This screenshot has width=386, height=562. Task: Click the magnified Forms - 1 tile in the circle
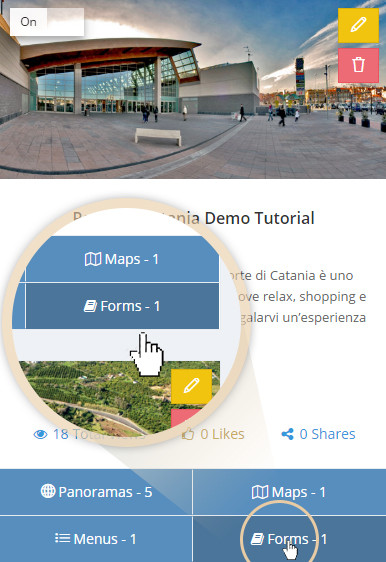(x=122, y=306)
